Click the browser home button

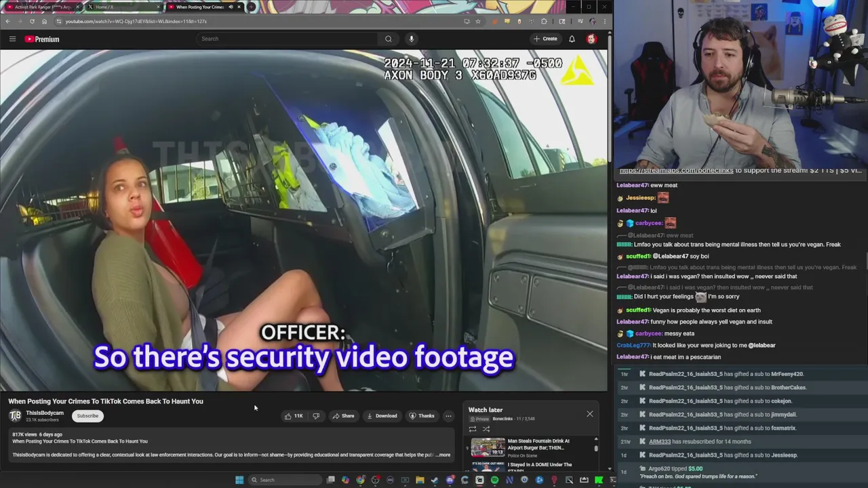44,21
